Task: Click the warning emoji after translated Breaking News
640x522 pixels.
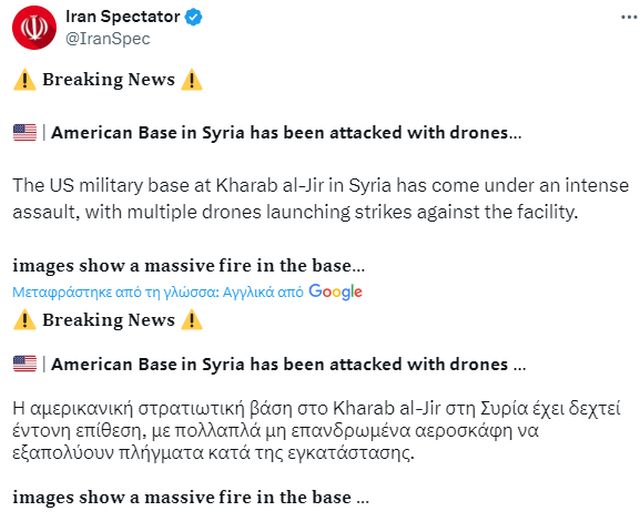Action: coord(192,320)
